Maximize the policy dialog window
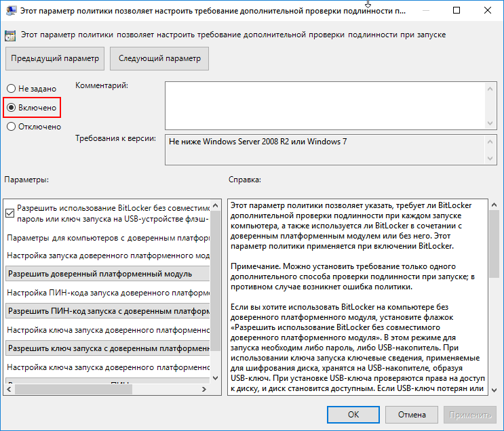 point(456,11)
